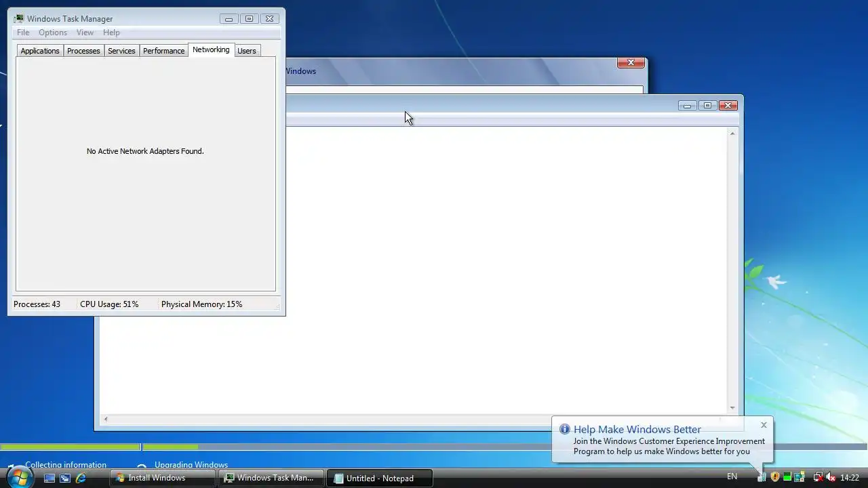
Task: Click Task Manager title bar icon
Action: tap(18, 19)
